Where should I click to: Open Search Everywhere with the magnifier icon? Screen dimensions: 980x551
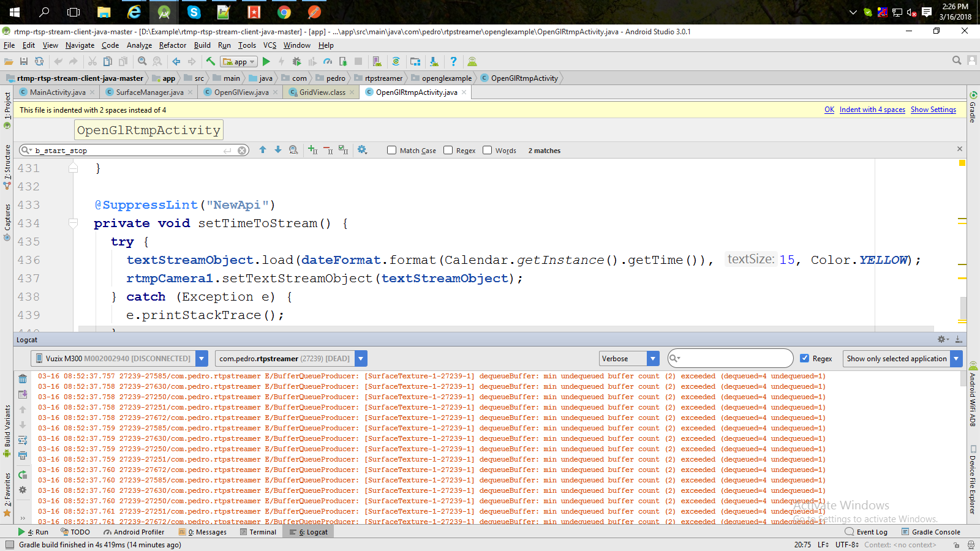(957, 61)
